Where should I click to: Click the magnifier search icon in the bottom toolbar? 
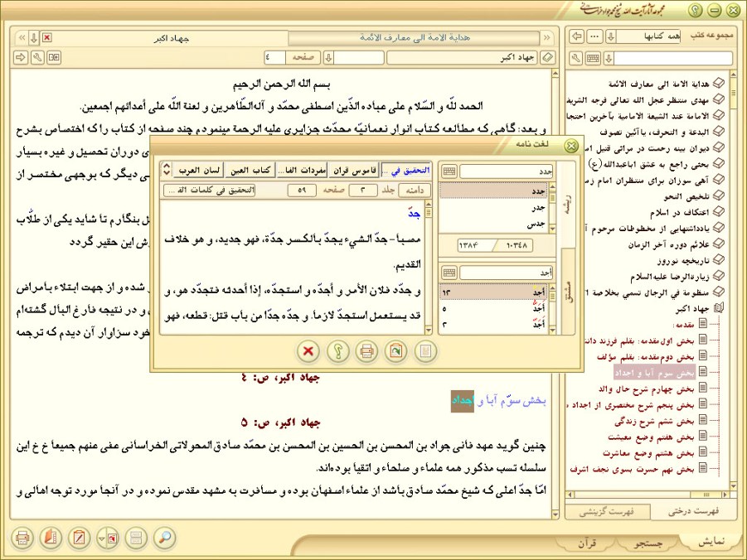click(165, 538)
